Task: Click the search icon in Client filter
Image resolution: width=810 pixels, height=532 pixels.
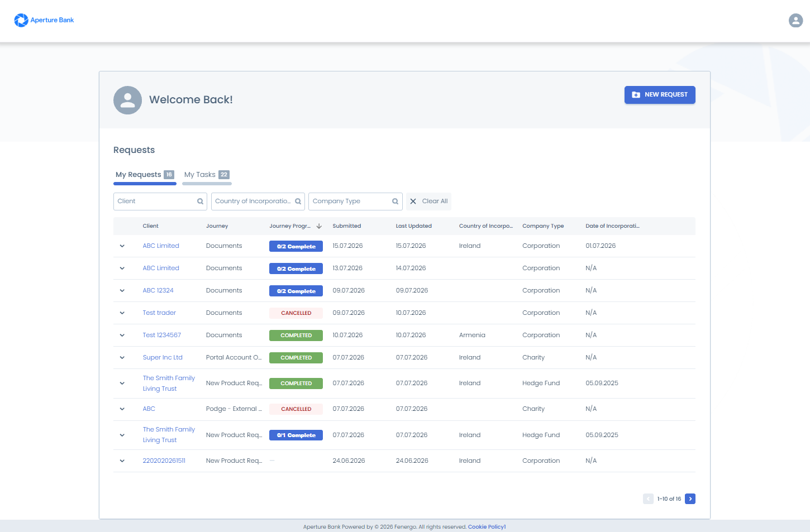Action: 200,202
